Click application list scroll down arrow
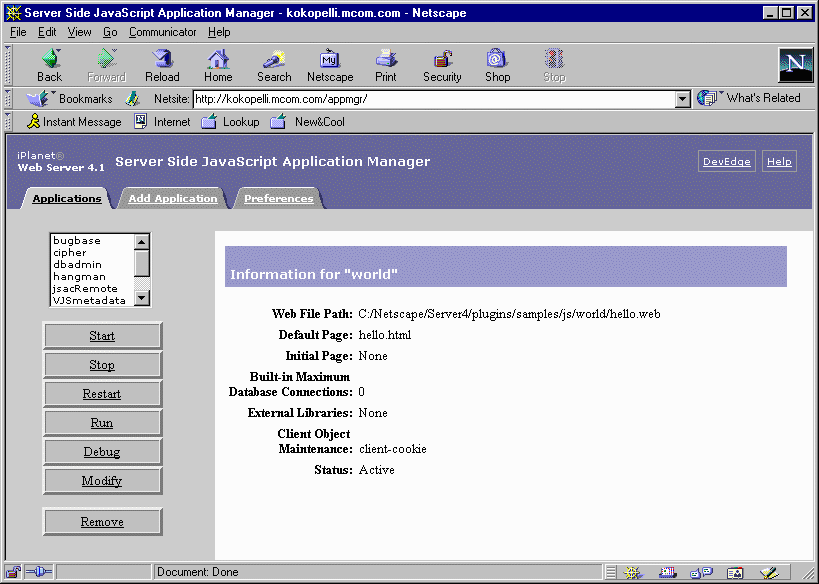Viewport: 819px width, 584px height. (142, 298)
